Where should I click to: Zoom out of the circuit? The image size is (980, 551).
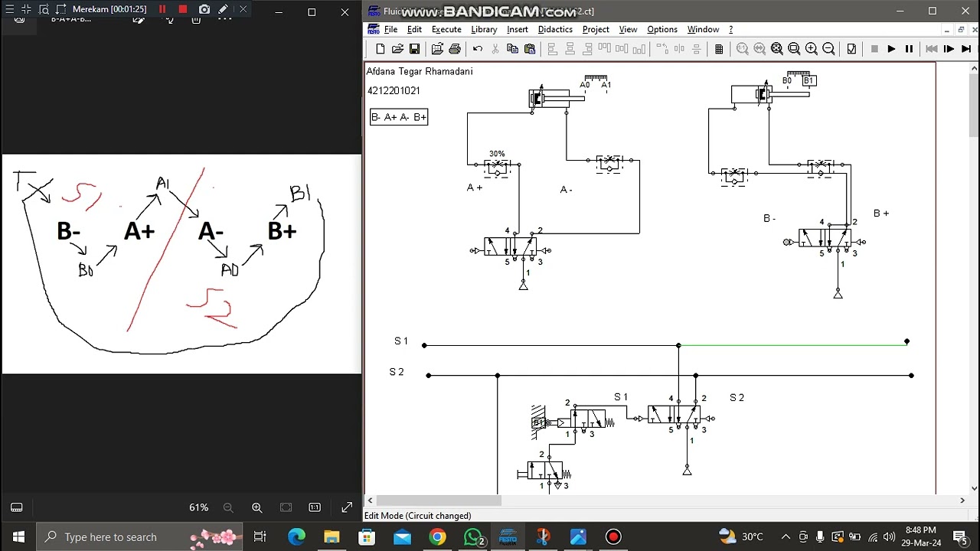(x=828, y=49)
